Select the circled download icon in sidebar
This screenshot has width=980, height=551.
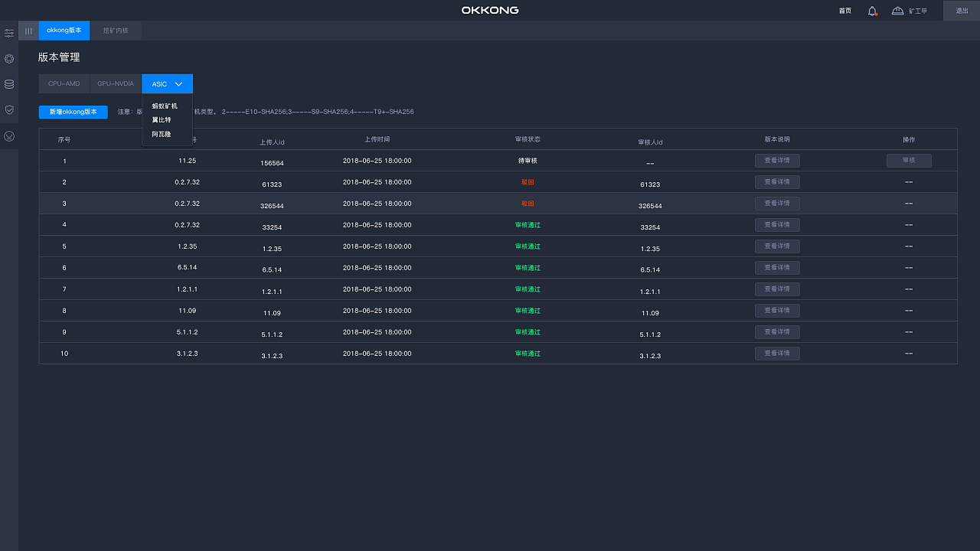9,136
